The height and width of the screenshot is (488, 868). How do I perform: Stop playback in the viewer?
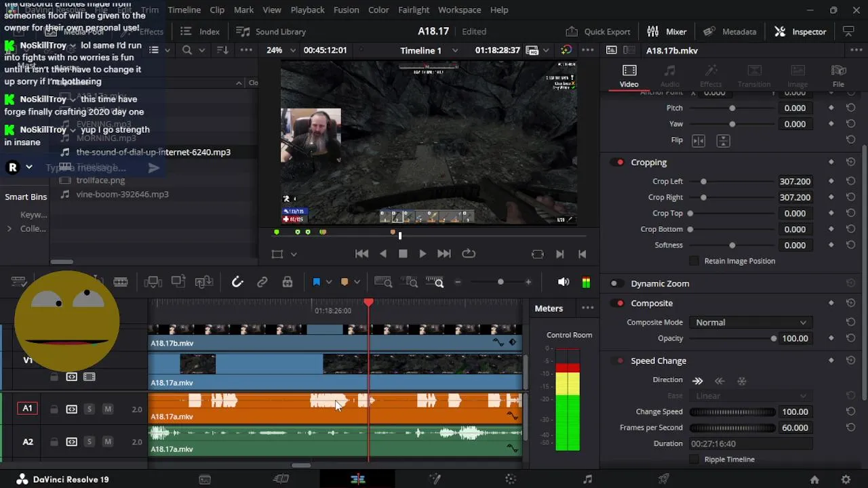403,253
